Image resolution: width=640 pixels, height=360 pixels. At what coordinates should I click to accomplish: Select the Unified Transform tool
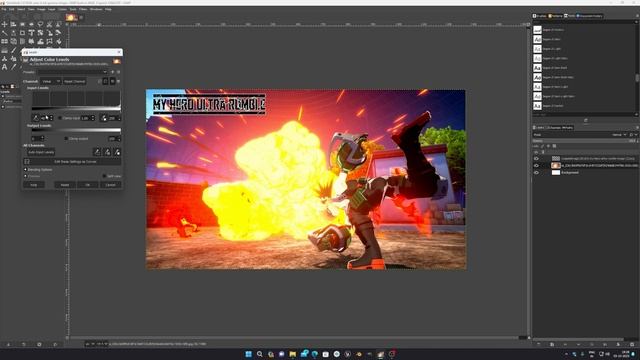click(31, 33)
